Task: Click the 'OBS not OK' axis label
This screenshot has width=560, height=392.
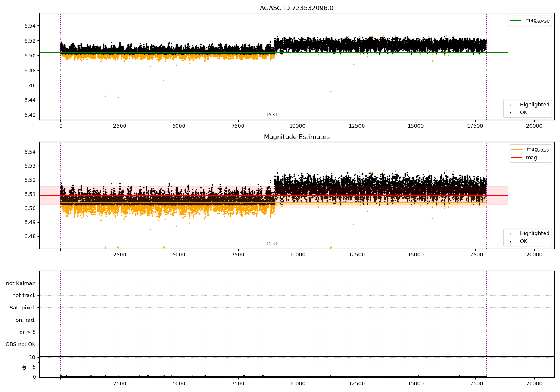Action: pyautogui.click(x=21, y=344)
